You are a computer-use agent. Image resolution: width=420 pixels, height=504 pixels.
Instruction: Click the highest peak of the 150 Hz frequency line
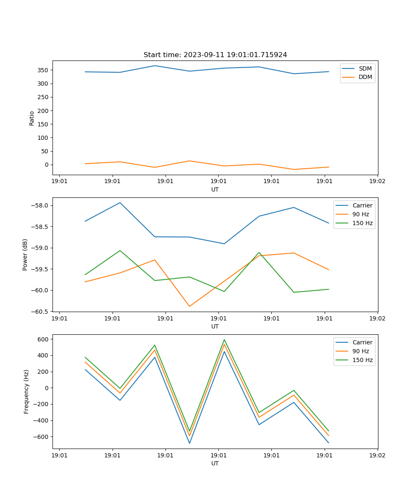(224, 340)
